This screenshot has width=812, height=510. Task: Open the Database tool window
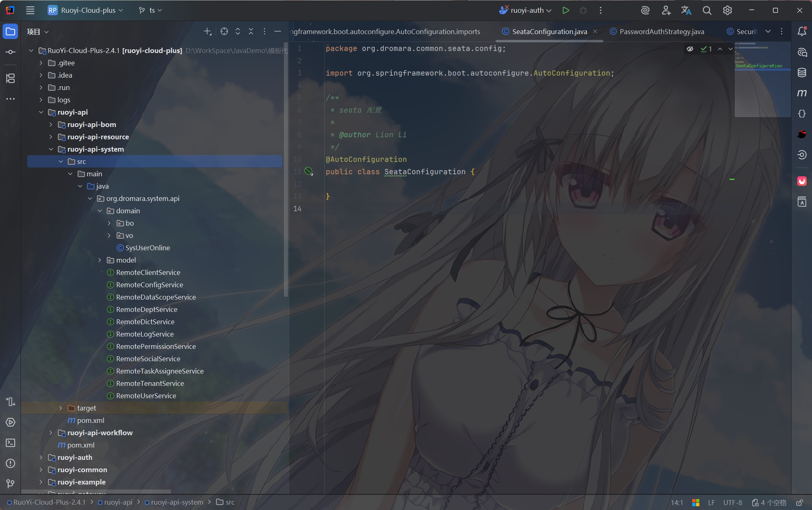[802, 73]
